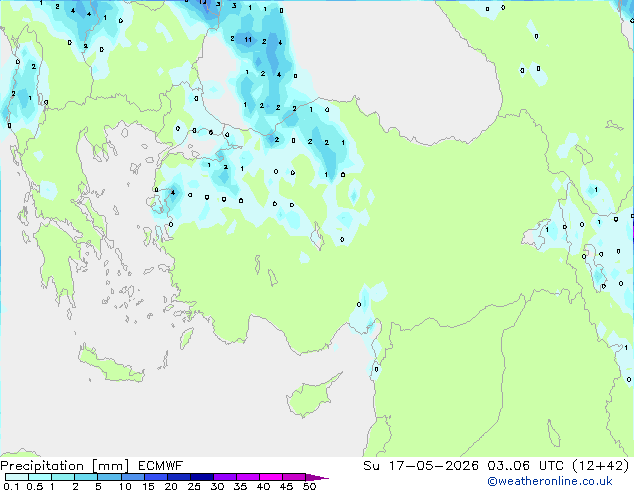Click the 'ECMWF' model label
634x490 pixels.
(160, 466)
